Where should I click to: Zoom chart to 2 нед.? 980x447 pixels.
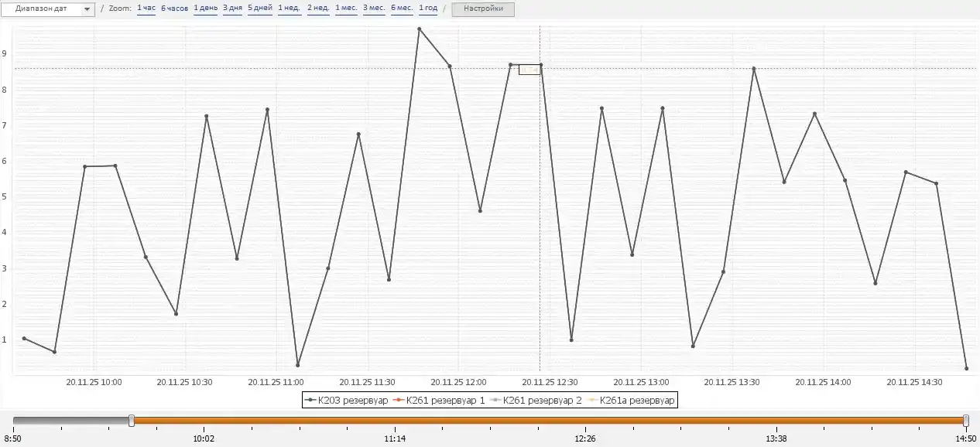coord(318,9)
